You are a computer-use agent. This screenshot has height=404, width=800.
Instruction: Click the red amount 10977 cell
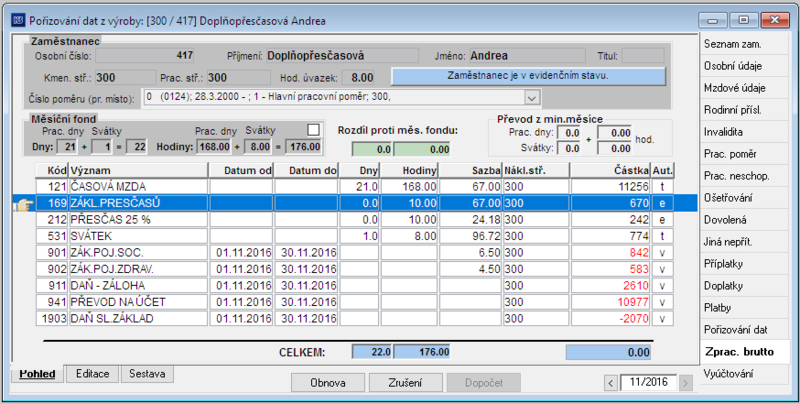[610, 302]
